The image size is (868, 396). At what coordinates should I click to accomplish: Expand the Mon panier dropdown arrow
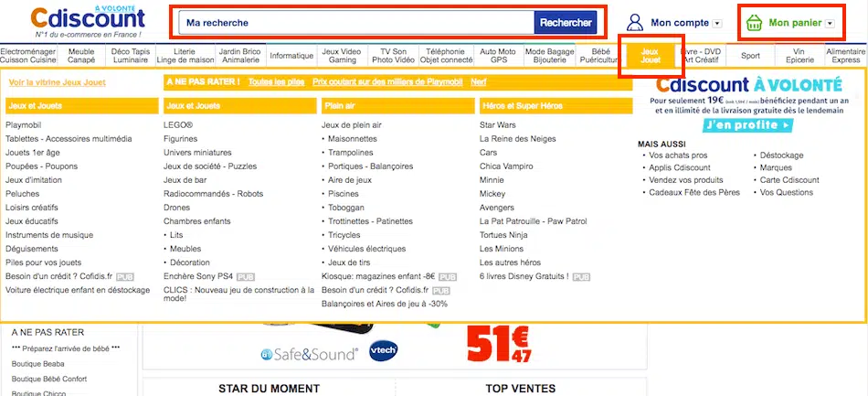(x=830, y=23)
